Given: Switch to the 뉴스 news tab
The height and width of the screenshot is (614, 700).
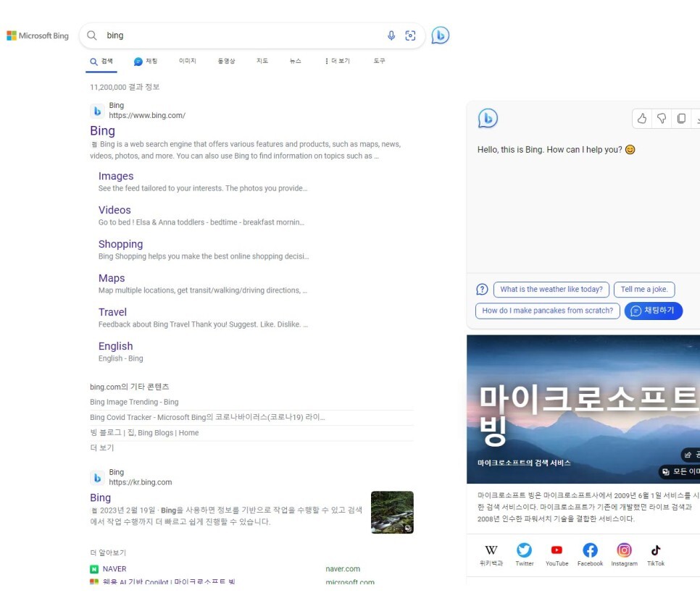Looking at the screenshot, I should pos(295,61).
